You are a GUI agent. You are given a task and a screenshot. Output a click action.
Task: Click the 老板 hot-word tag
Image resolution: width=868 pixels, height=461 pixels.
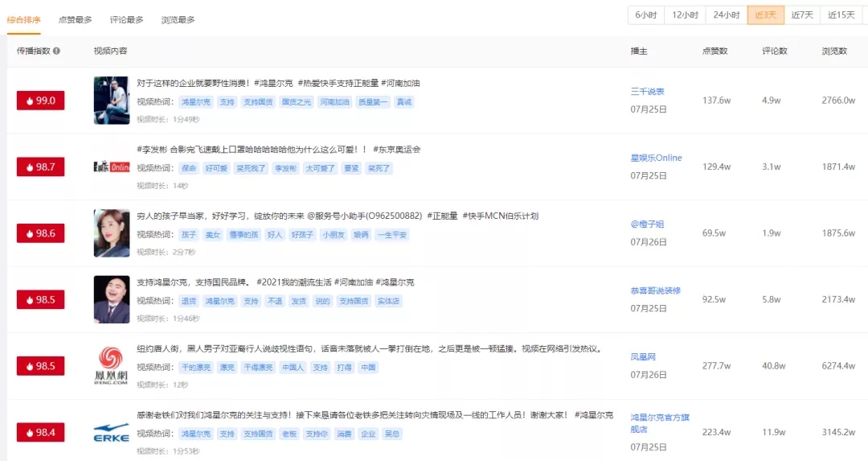point(289,434)
